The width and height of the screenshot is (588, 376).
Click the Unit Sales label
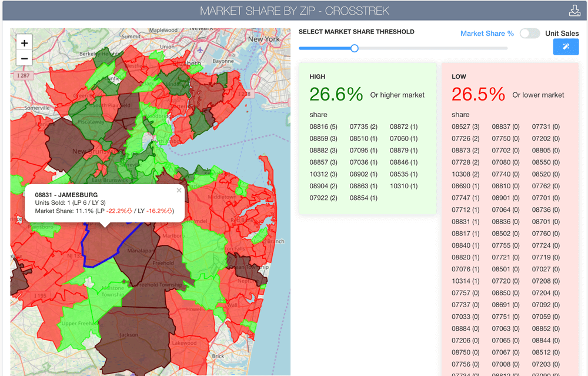tap(562, 34)
